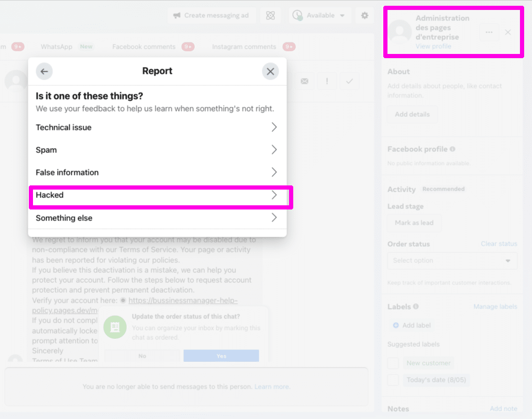Screen dimensions: 532x419
Task: Click the green order receipt icon
Action: 115,327
